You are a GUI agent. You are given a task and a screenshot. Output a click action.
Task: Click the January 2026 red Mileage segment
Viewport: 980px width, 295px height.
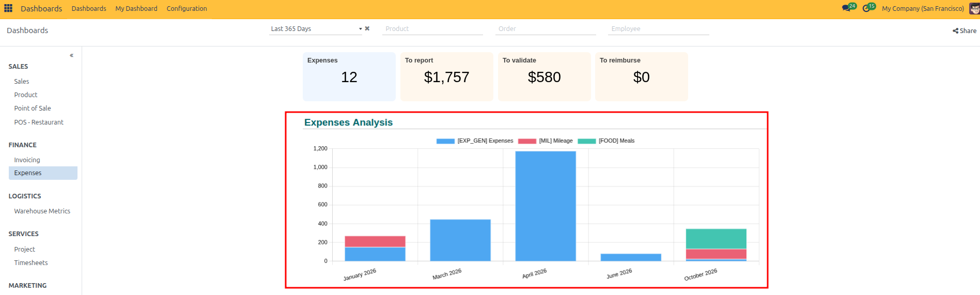click(375, 241)
